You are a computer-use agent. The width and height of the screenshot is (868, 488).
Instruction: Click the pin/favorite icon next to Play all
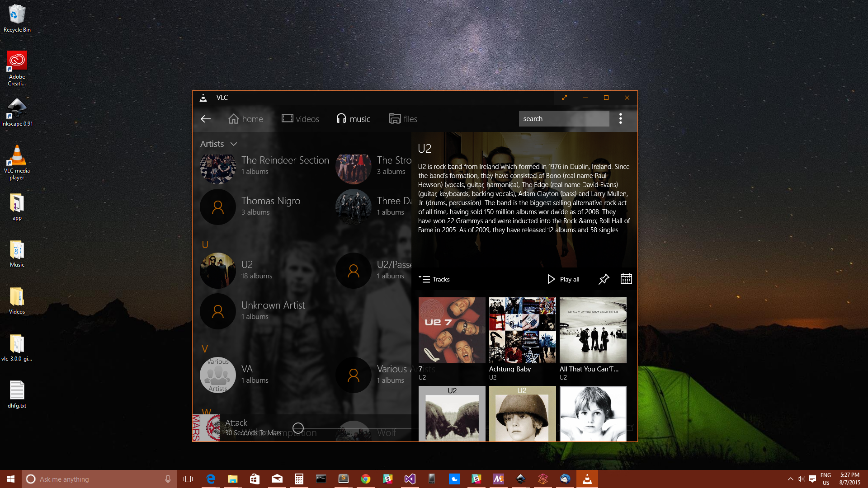point(604,279)
